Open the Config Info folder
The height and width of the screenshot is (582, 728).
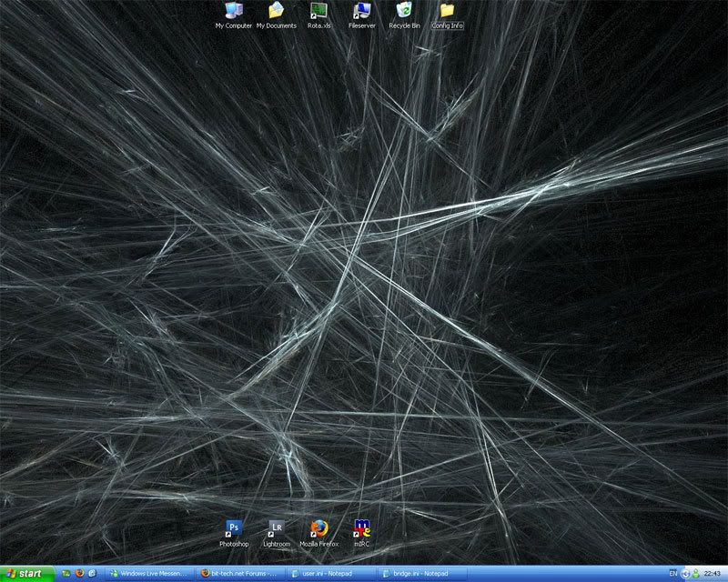click(447, 12)
